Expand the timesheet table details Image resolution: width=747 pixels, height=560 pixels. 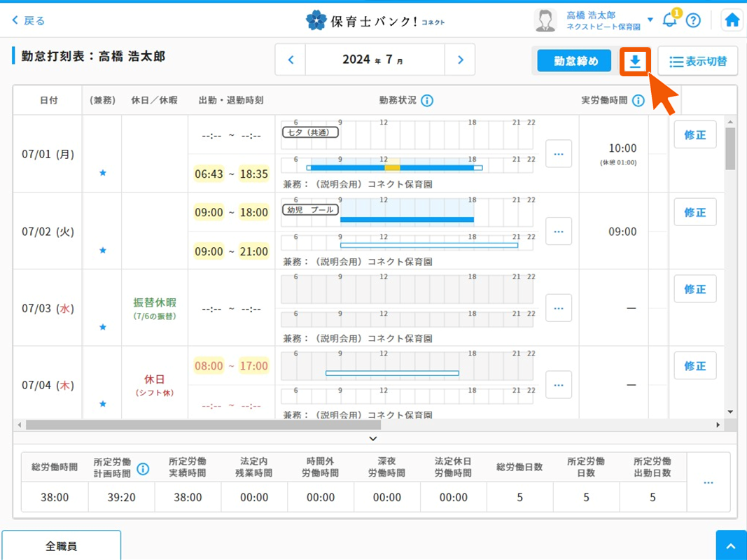click(373, 438)
